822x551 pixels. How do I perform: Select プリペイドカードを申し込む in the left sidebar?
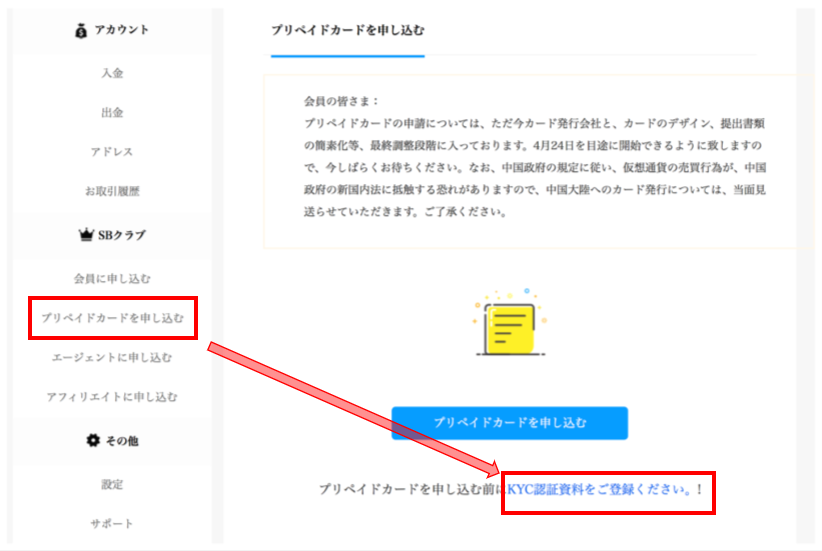click(112, 318)
